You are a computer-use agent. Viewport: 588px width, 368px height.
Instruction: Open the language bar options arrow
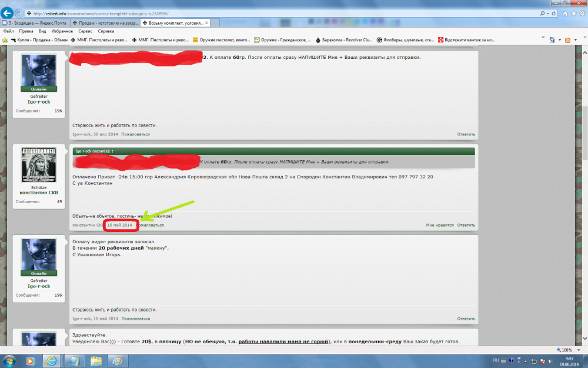coord(519,362)
